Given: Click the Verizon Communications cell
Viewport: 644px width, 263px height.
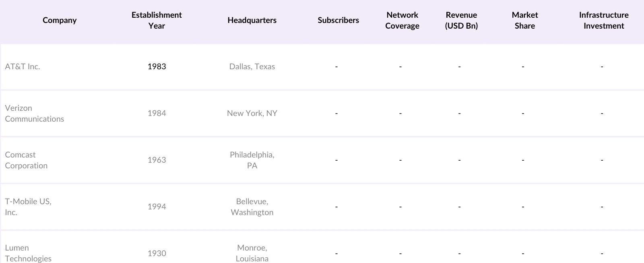Looking at the screenshot, I should tap(34, 113).
